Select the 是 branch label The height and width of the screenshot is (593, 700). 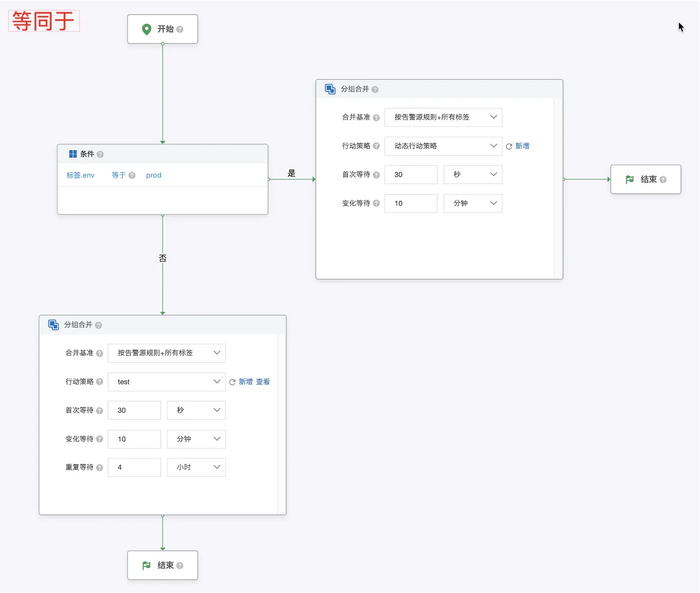point(292,173)
